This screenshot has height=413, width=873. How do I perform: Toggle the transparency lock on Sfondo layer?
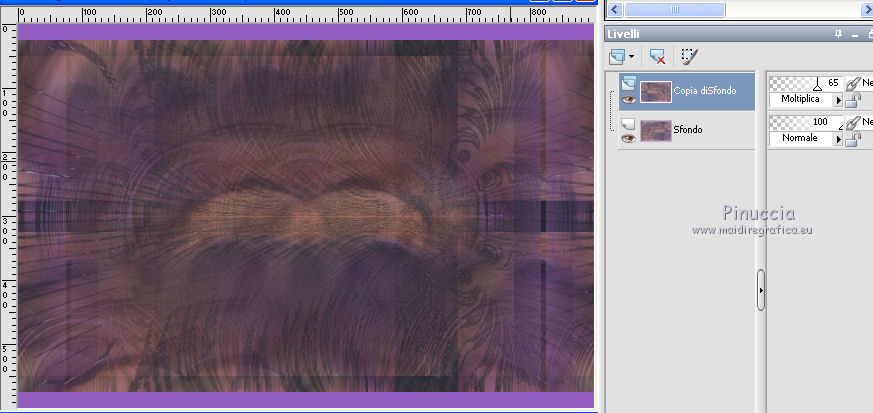pyautogui.click(x=853, y=139)
